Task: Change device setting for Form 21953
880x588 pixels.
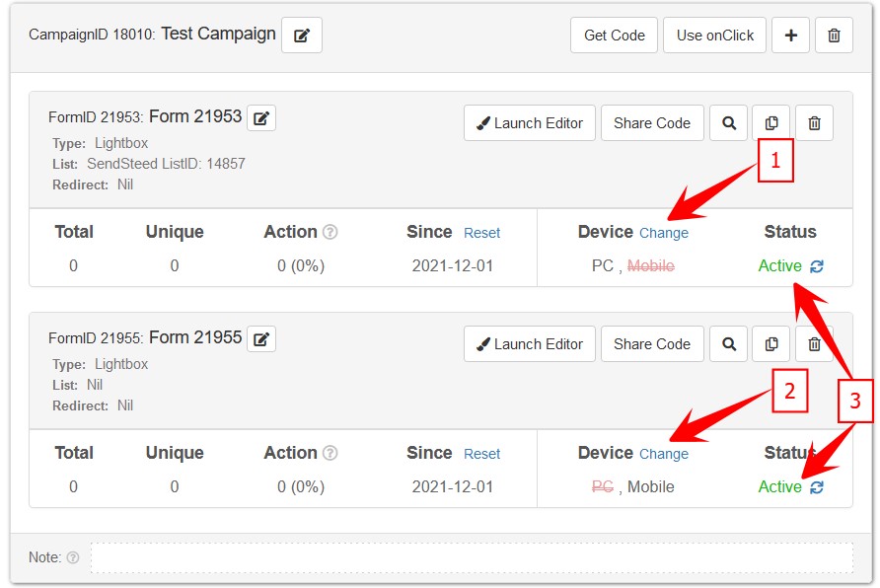Action: coord(664,234)
